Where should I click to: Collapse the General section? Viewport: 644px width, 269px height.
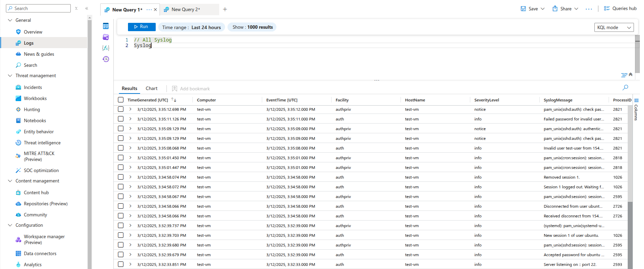pos(10,20)
